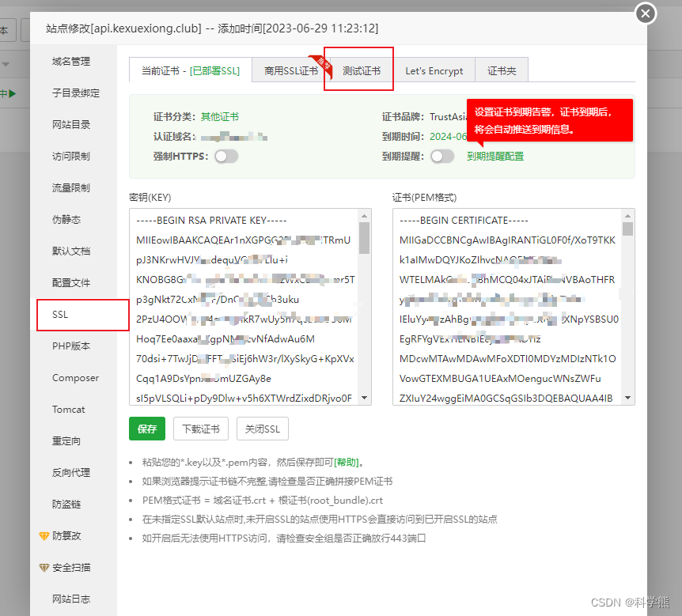Click key textarea scrollbar down arrow

coord(365,398)
